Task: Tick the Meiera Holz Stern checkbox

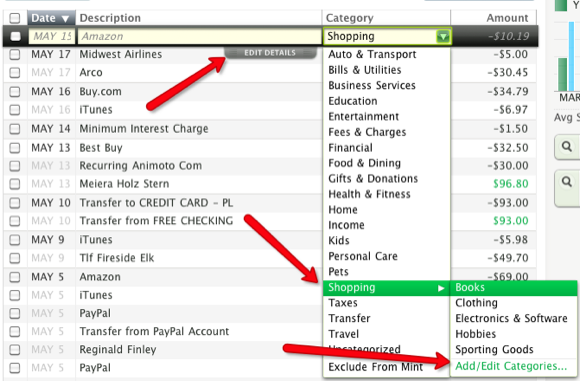Action: click(x=15, y=184)
